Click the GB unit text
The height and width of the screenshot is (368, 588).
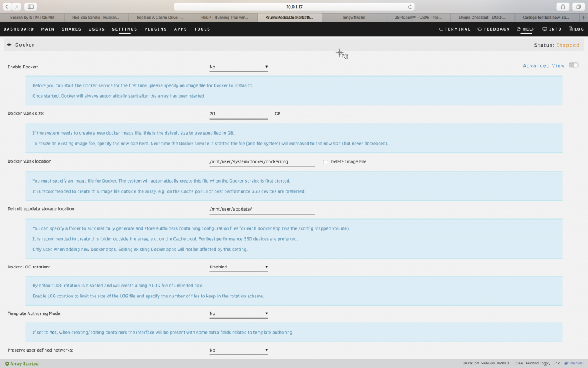pos(278,114)
